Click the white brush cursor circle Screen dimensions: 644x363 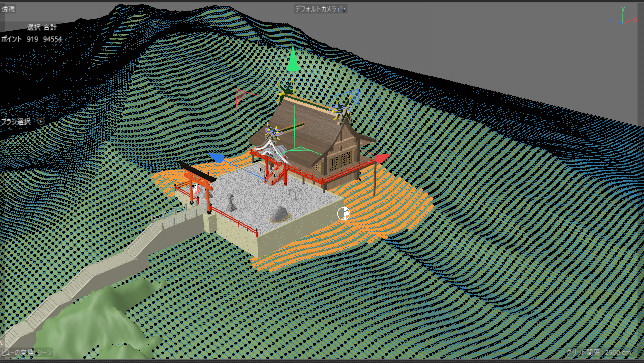click(344, 214)
